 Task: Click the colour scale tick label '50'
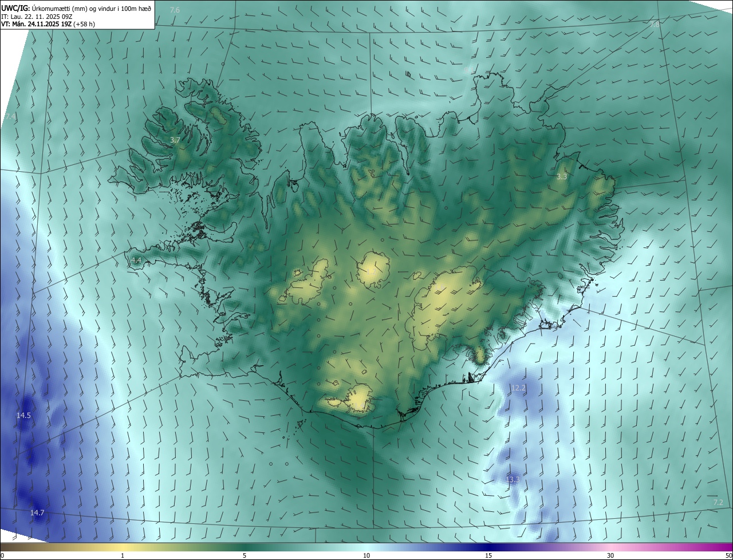728,555
